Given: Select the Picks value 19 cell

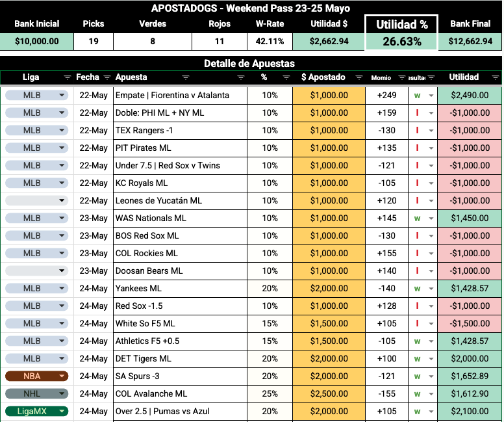Looking at the screenshot, I should pyautogui.click(x=94, y=42).
